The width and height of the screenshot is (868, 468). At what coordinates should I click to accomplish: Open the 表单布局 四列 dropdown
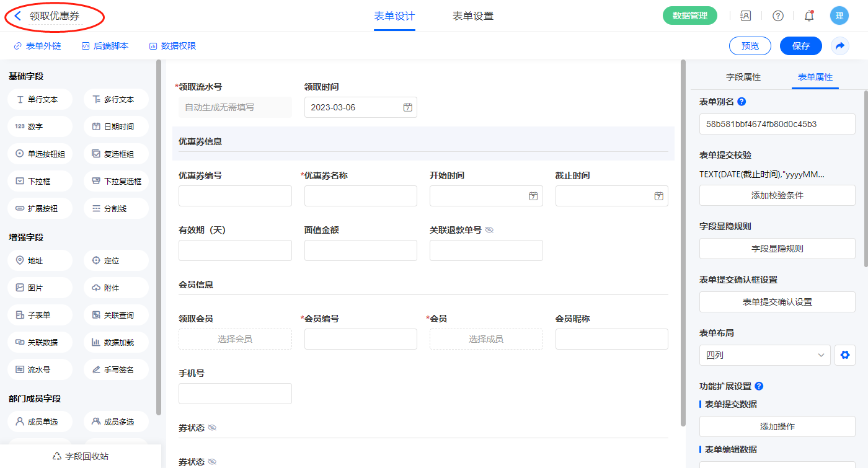click(x=764, y=355)
